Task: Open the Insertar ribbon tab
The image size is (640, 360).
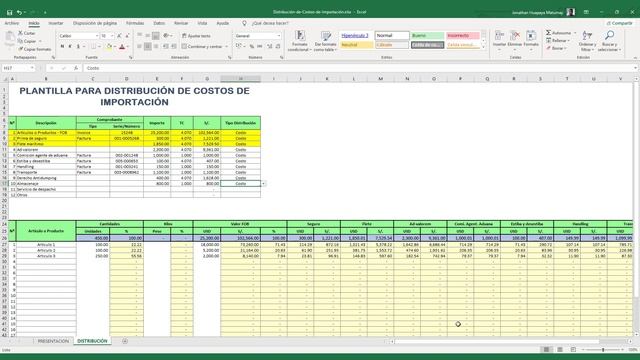Action: (56, 23)
